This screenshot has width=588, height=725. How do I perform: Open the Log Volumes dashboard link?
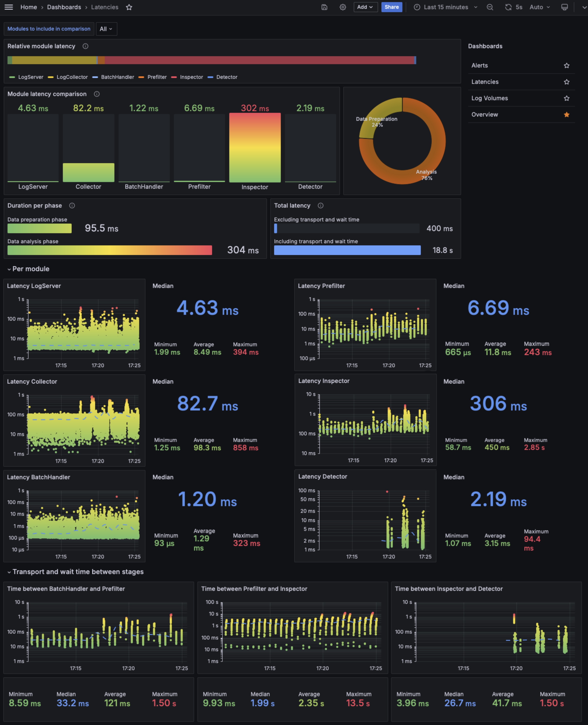490,98
